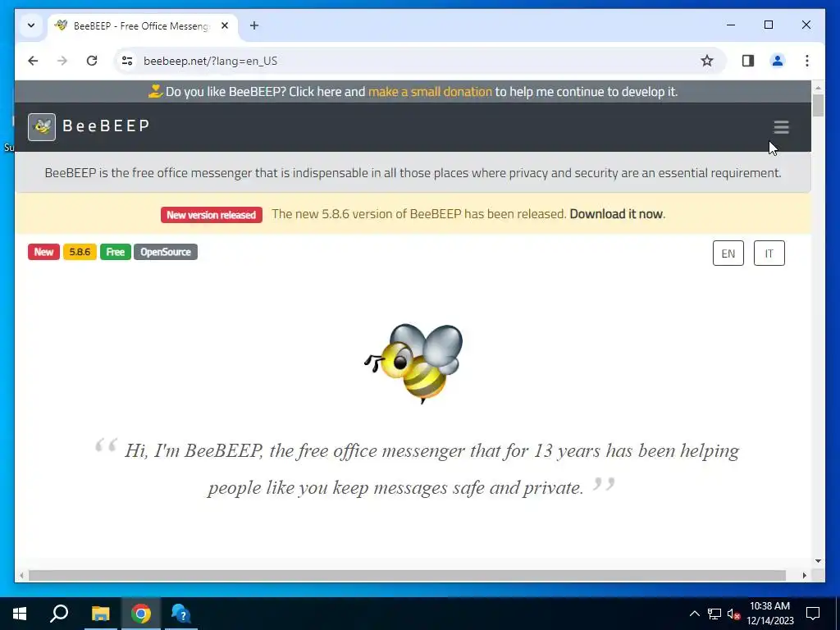840x630 pixels.
Task: Select the BeeBEEP - Free Office Messenger tab
Action: (143, 25)
